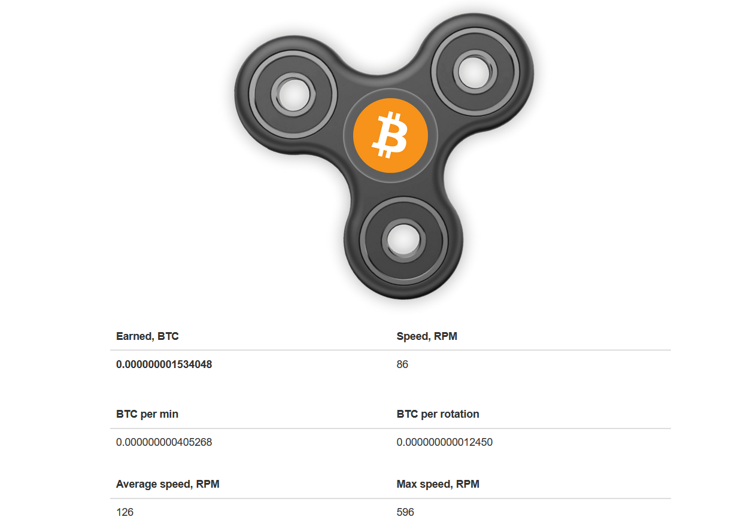Select the current speed value 86
756x532 pixels.
pos(402,364)
